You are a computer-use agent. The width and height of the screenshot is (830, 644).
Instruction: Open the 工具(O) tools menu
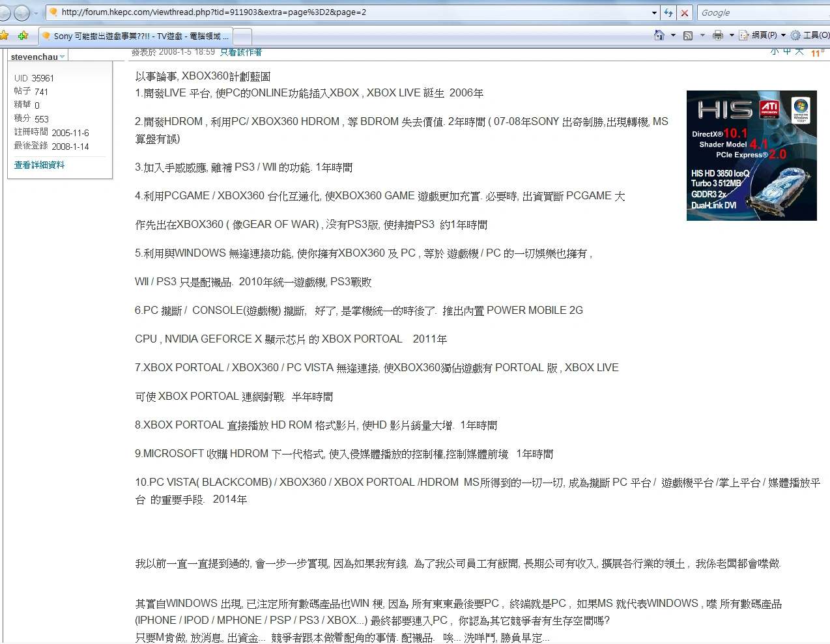coord(810,35)
